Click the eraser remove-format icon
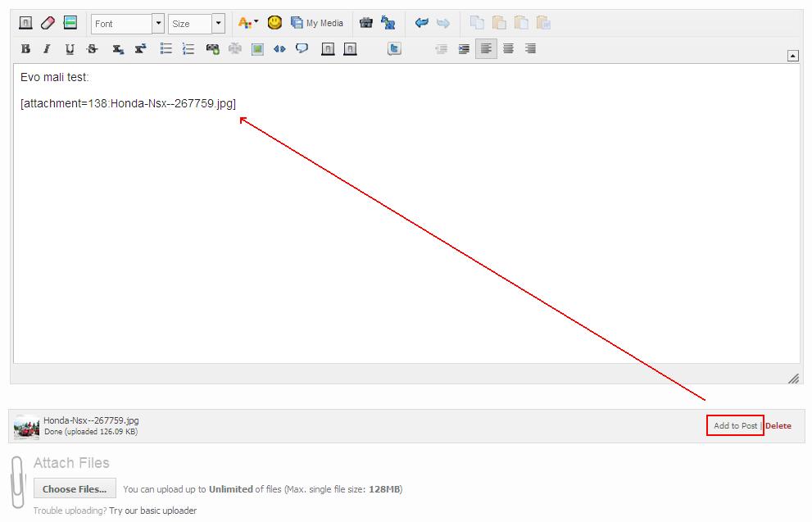 click(x=48, y=23)
